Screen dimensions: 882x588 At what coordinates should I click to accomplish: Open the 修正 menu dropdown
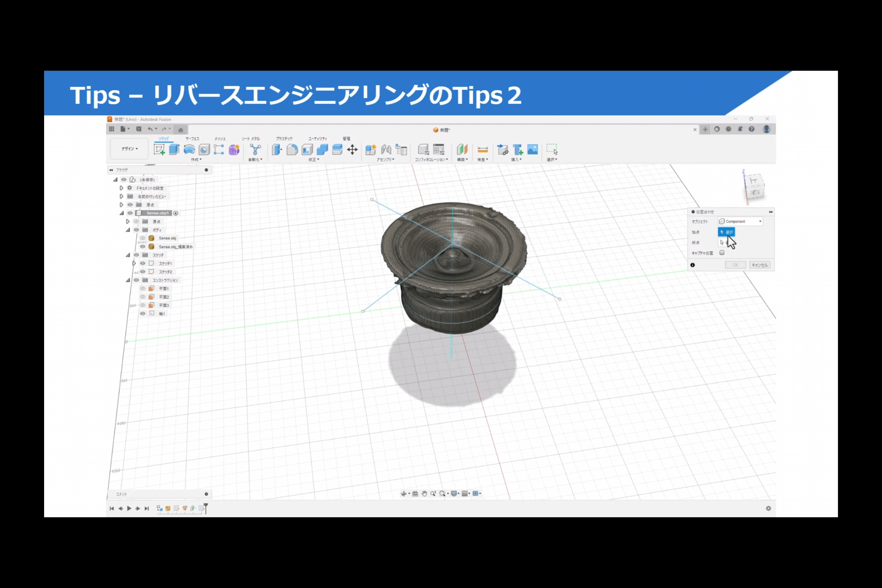(314, 159)
